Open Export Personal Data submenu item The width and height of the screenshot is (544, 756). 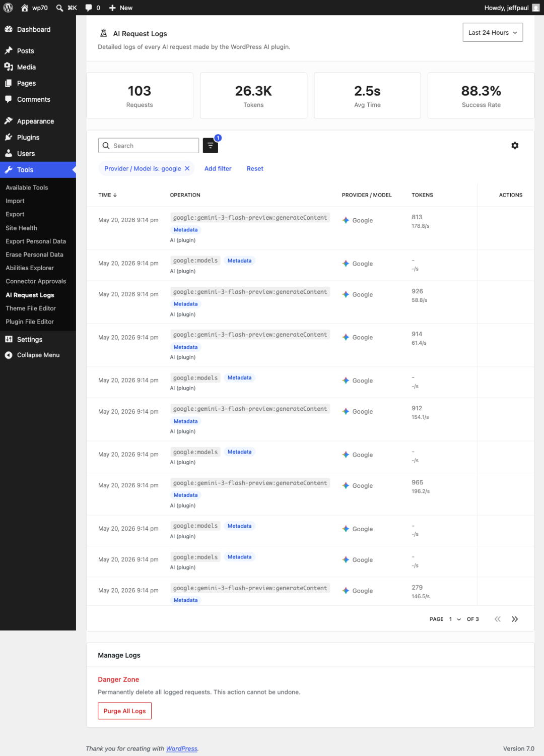click(x=36, y=241)
